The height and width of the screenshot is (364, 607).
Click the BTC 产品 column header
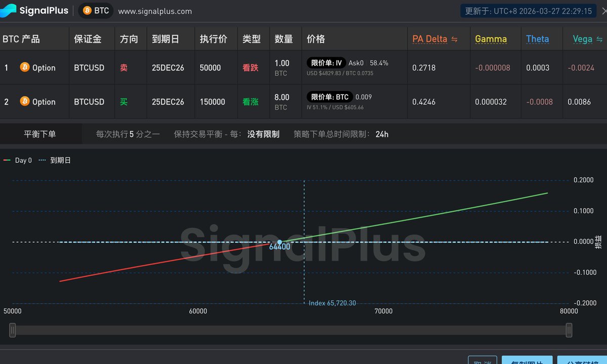click(x=21, y=39)
